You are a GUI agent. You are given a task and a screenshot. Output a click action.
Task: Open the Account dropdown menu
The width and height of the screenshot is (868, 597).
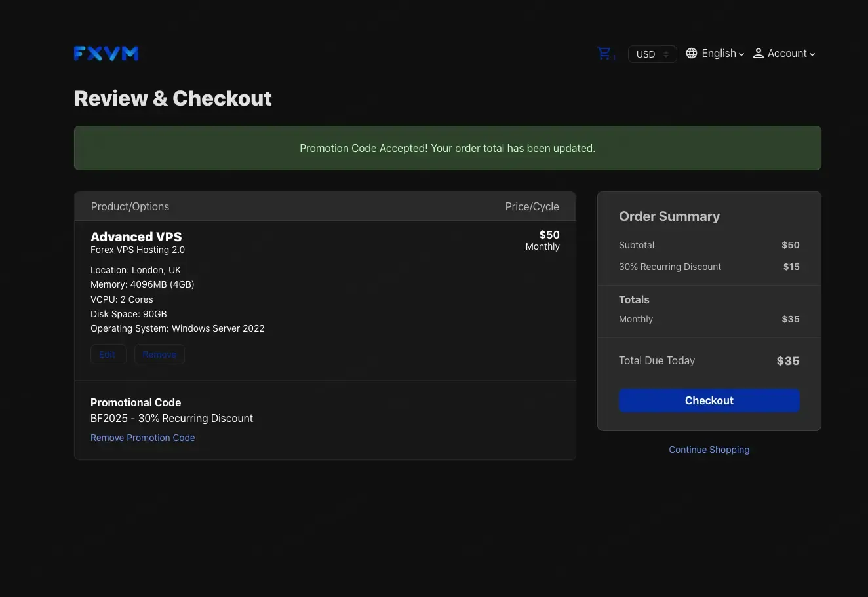pos(784,54)
